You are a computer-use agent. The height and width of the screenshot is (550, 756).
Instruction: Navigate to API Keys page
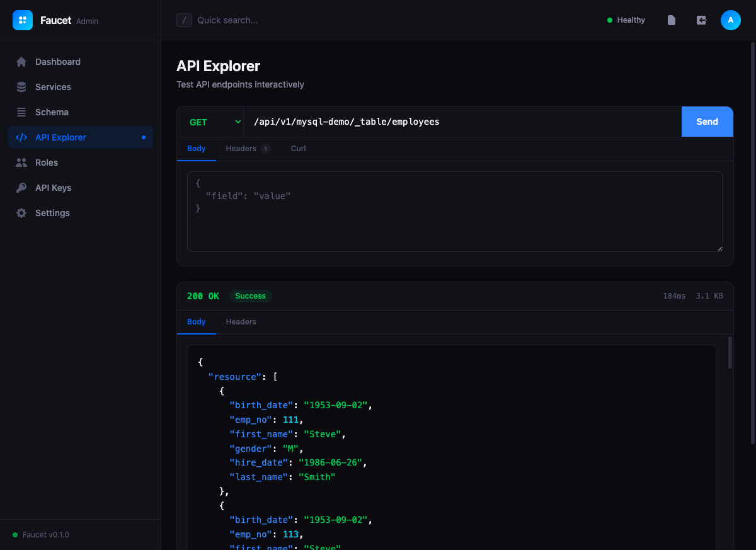point(80,188)
